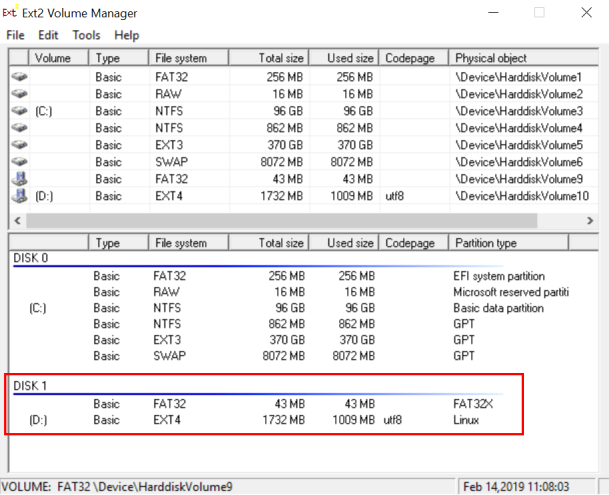Minimize the Ext2 Volume Manager window
The width and height of the screenshot is (609, 495).
493,12
